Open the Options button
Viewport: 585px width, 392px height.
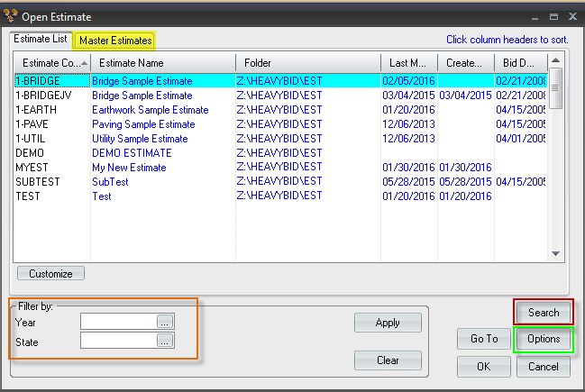(x=544, y=339)
